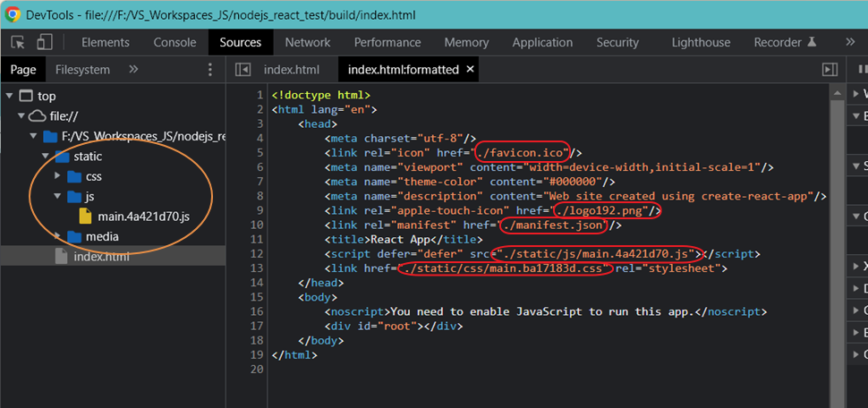
Task: Toggle the device toolbar icon
Action: pos(45,43)
